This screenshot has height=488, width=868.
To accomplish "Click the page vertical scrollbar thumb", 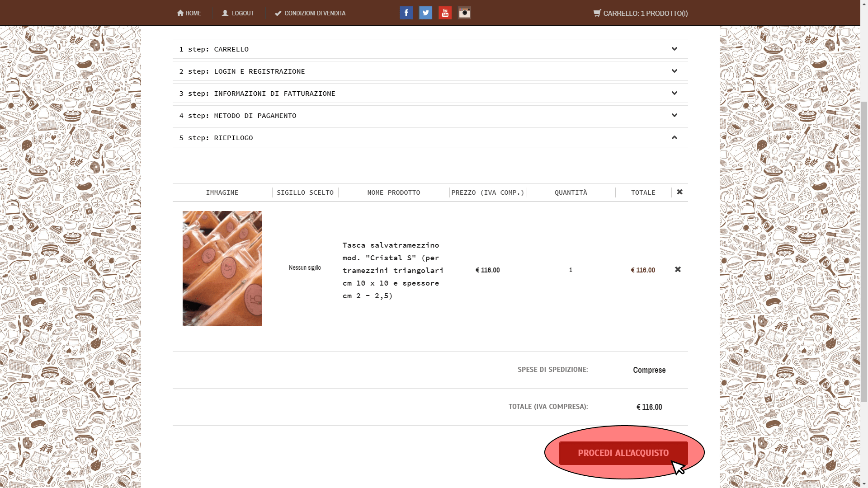I will coord(864,252).
